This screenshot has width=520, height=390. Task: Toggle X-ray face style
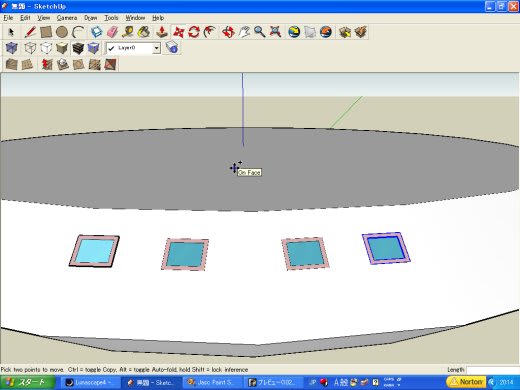11,48
